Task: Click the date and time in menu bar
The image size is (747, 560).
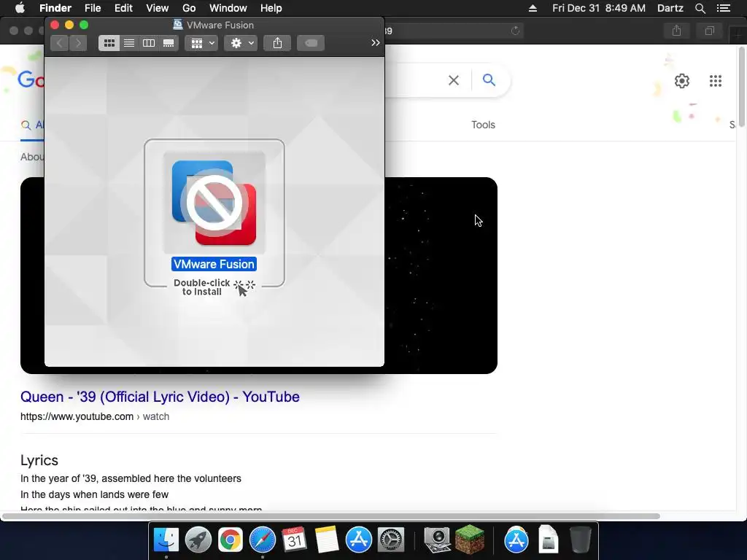Action: click(599, 8)
